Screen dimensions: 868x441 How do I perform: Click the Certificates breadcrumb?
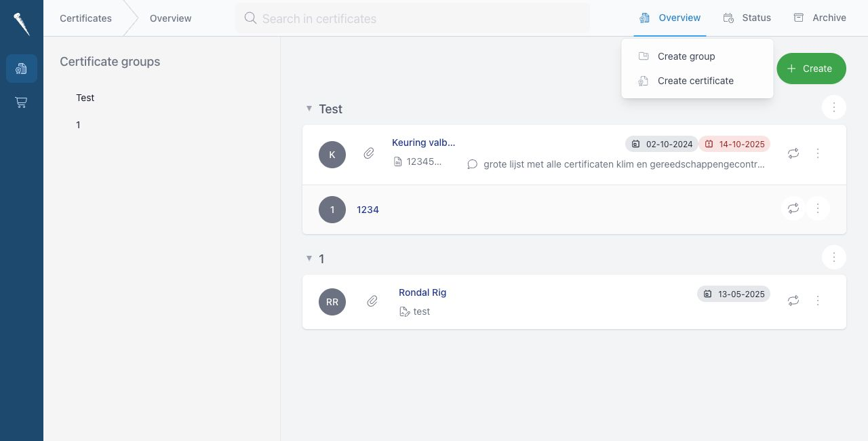click(85, 18)
